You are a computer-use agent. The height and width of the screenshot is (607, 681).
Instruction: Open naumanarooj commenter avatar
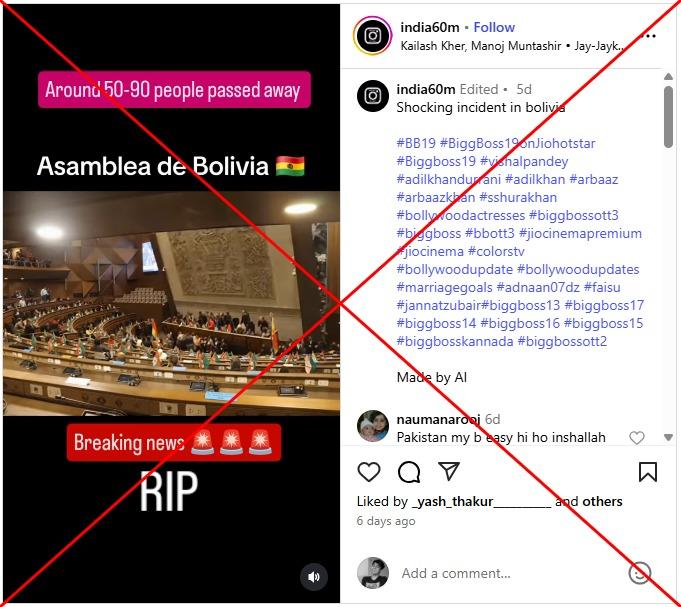(373, 426)
